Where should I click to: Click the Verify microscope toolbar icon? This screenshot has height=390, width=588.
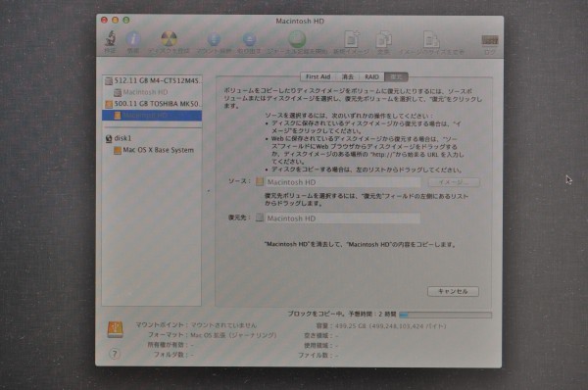[110, 38]
